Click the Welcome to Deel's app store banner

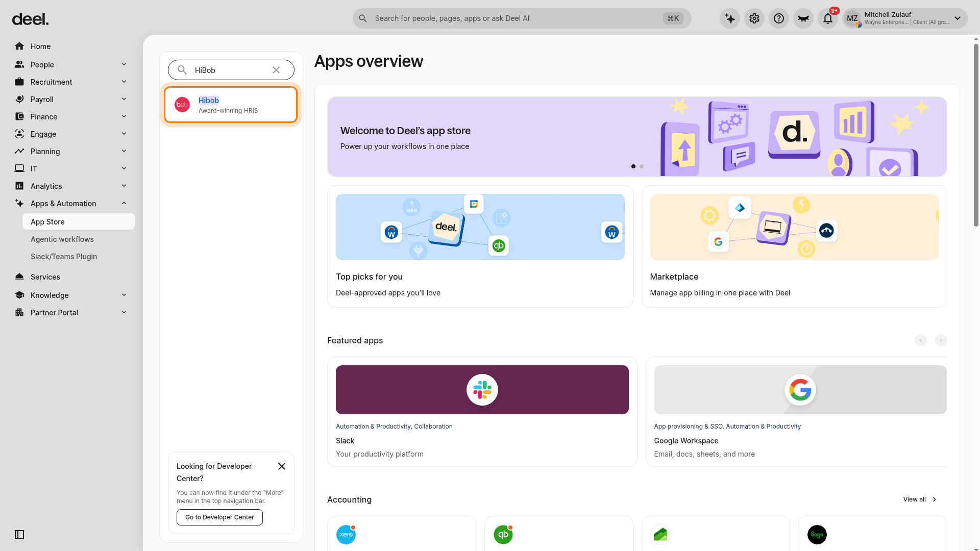point(637,137)
